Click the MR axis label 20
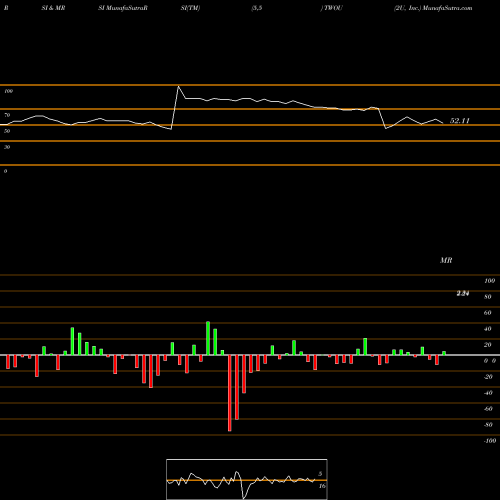This screenshot has width=500, height=500. [488, 345]
